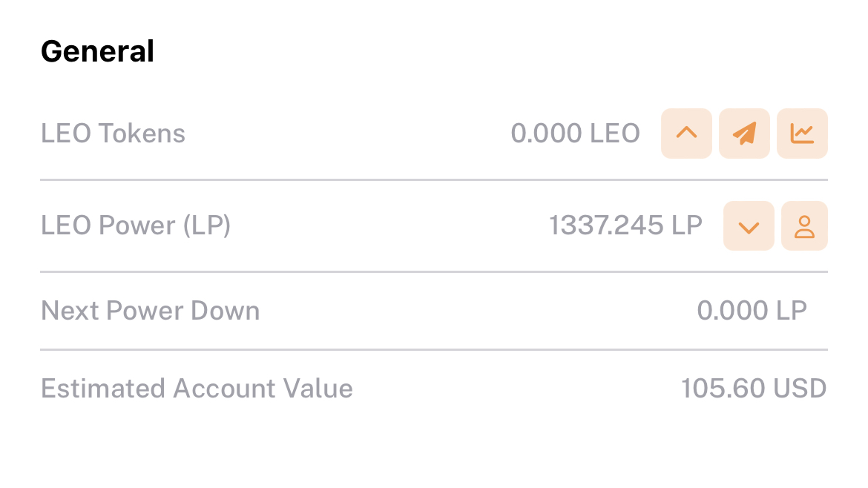
Task: Open delegation with the person icon
Action: [804, 225]
